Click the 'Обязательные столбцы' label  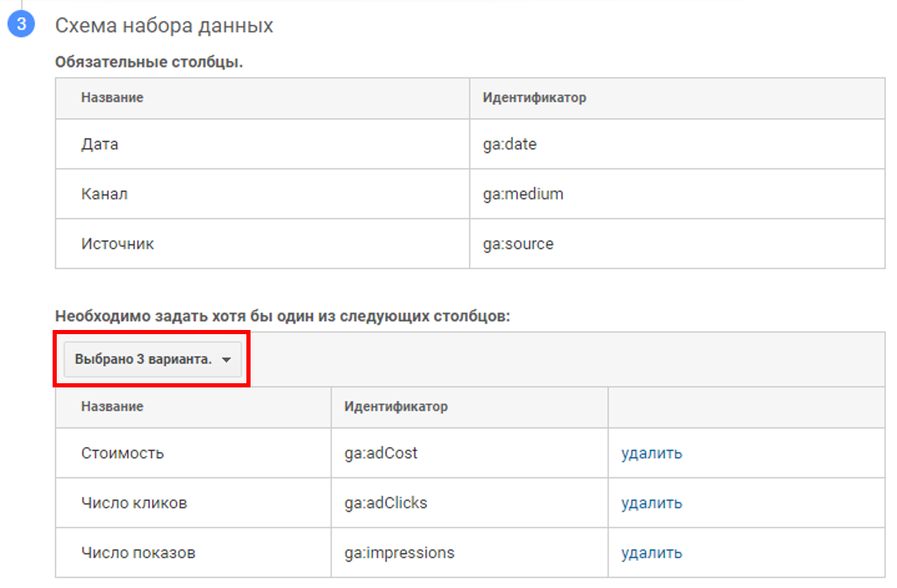(149, 62)
